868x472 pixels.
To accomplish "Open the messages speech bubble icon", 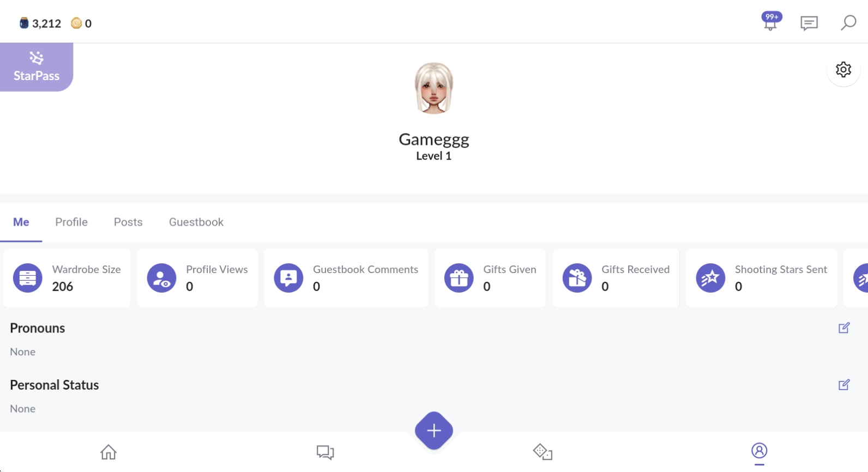I will tap(809, 23).
